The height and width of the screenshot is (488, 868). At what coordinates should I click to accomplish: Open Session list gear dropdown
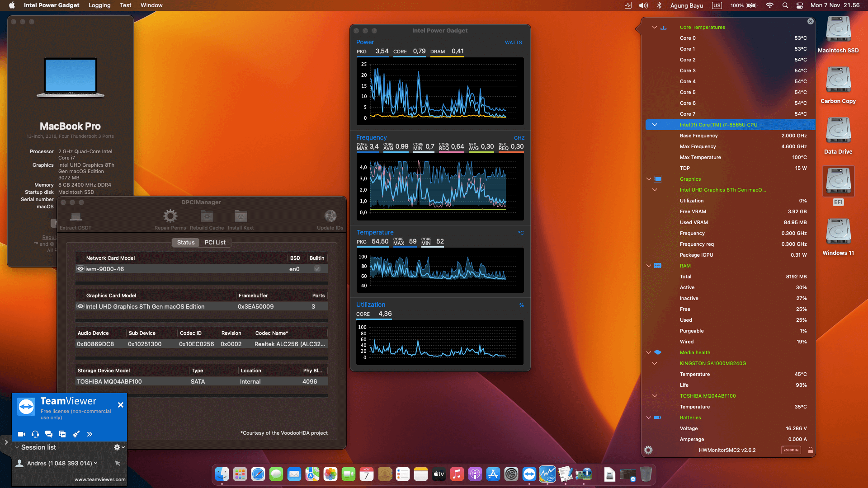click(x=119, y=447)
